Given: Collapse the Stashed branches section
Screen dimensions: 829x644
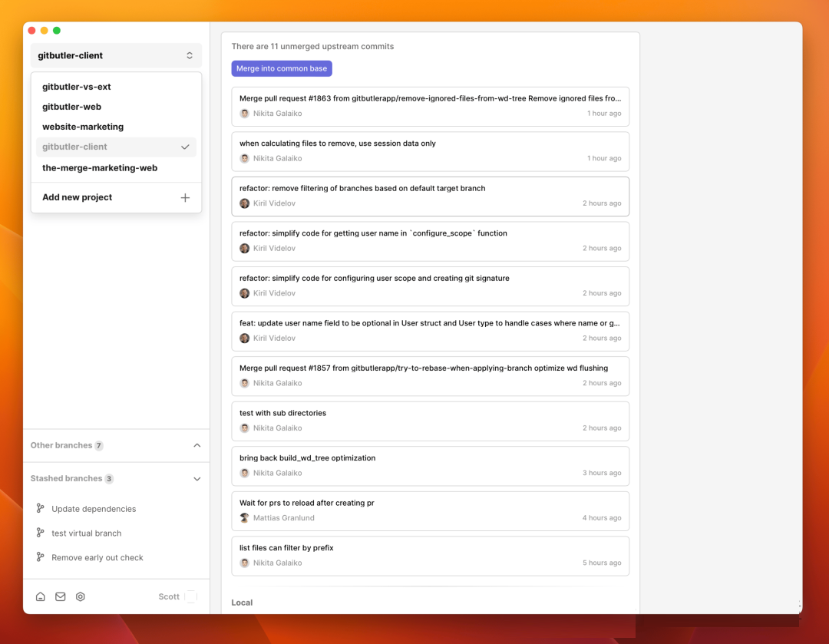Looking at the screenshot, I should point(197,478).
